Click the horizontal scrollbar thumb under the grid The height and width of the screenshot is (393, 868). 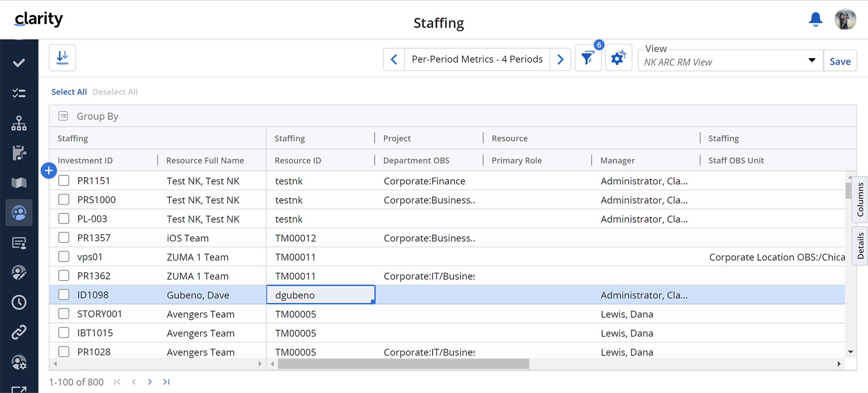(404, 364)
